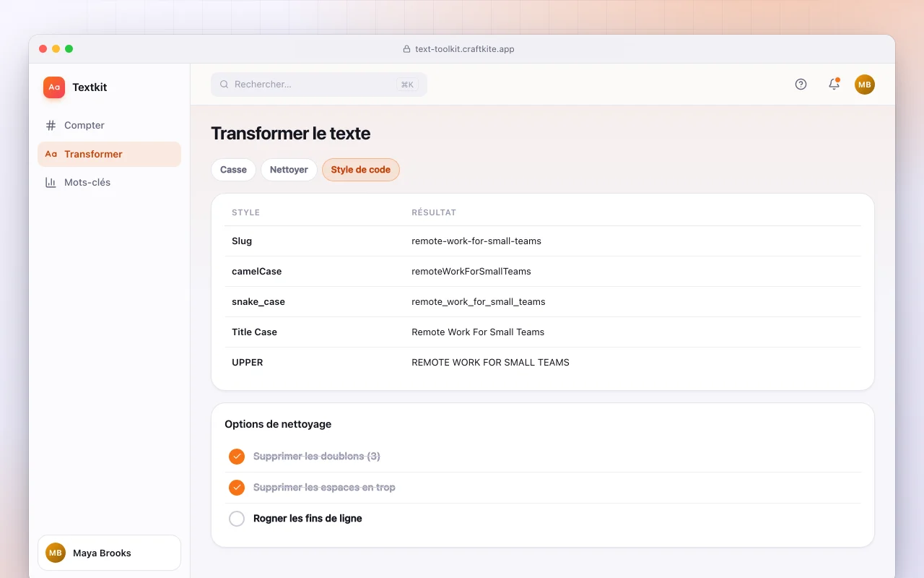Click result Remote Work For Small Teams
924x578 pixels.
click(x=478, y=332)
